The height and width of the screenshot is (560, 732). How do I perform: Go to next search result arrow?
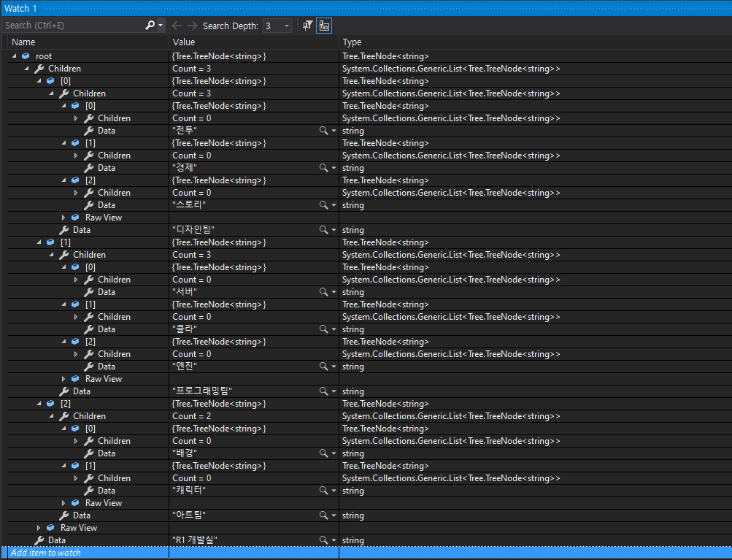click(x=192, y=26)
